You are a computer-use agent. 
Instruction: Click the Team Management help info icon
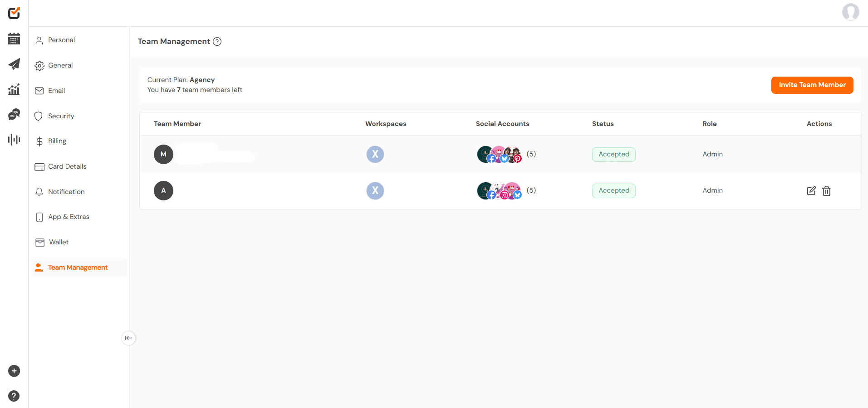(217, 42)
